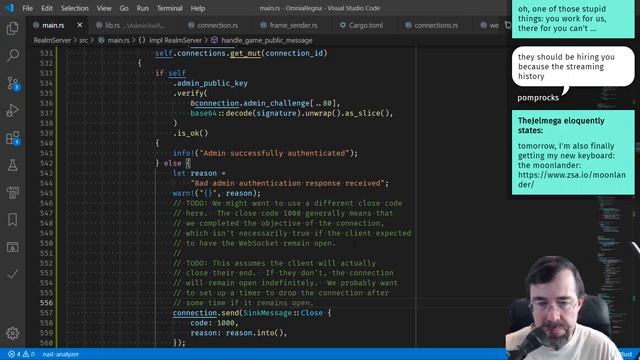640x360 pixels.
Task: Open the Testing flask view
Action: pyautogui.click(x=13, y=165)
